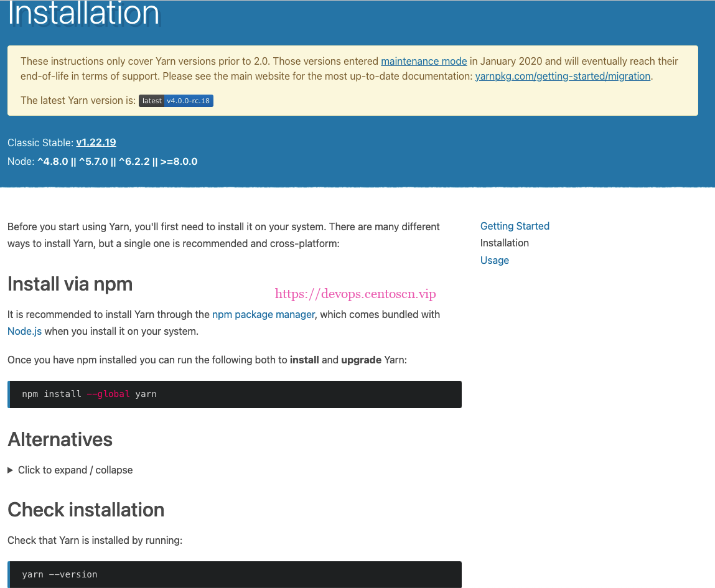Go to Getting Started in sidebar
The height and width of the screenshot is (588, 715).
[x=515, y=226]
